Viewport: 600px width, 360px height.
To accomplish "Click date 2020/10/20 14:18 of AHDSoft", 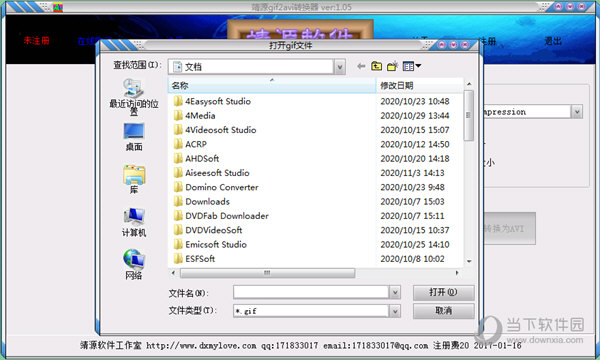I will click(x=415, y=158).
